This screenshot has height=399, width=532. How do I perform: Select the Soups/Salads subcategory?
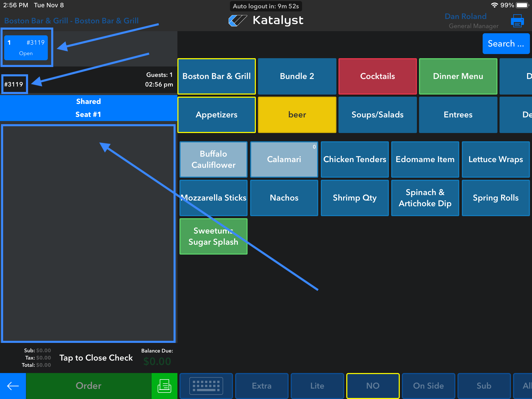[x=377, y=115]
